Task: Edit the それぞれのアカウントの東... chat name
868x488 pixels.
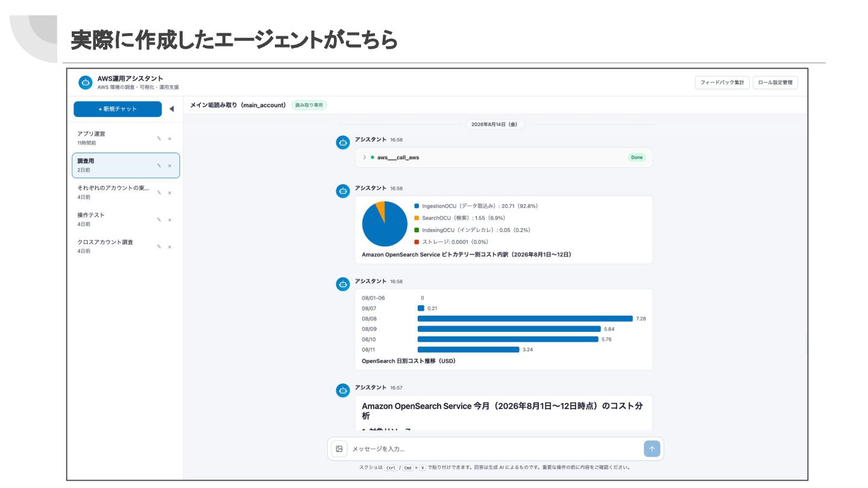Action: coord(159,193)
